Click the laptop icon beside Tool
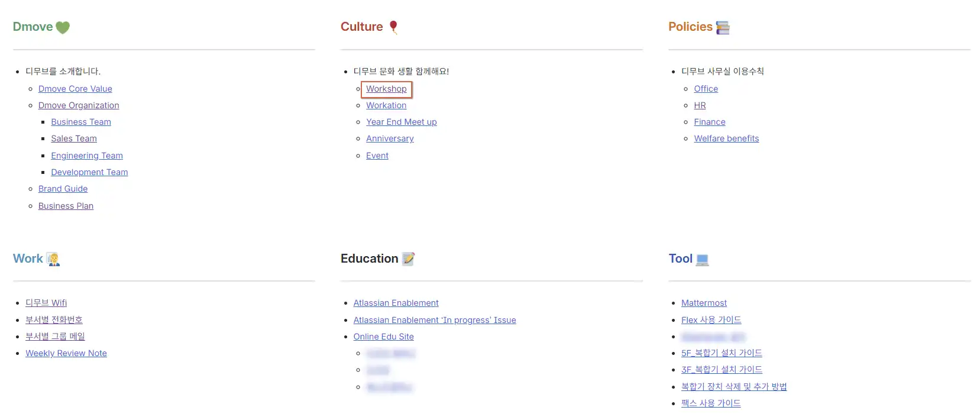 pyautogui.click(x=702, y=260)
